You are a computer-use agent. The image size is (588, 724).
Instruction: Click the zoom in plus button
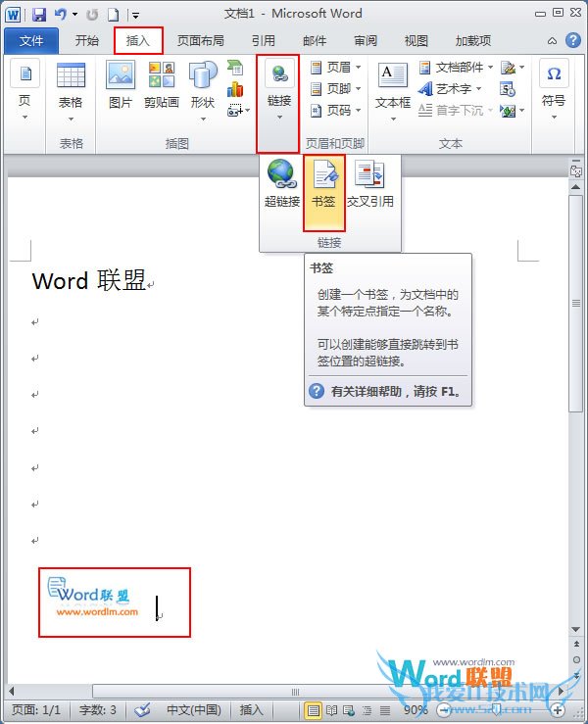(558, 709)
